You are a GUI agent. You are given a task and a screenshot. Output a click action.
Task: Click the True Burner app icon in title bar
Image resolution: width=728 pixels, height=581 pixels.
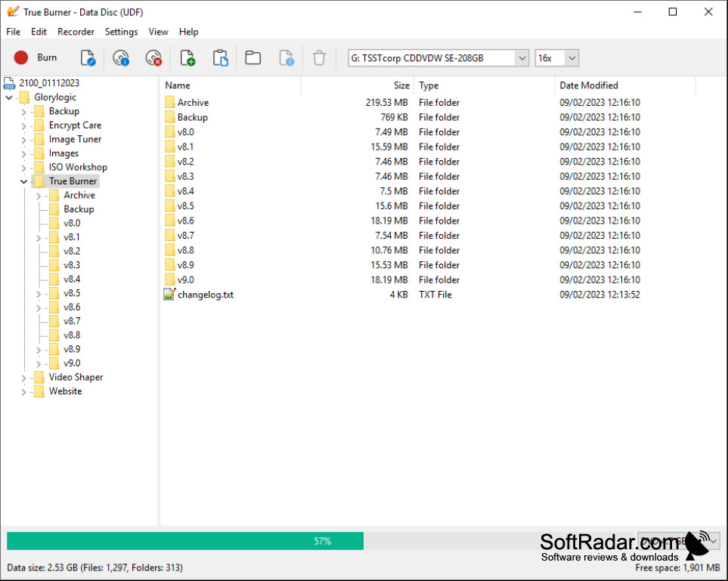tap(13, 11)
